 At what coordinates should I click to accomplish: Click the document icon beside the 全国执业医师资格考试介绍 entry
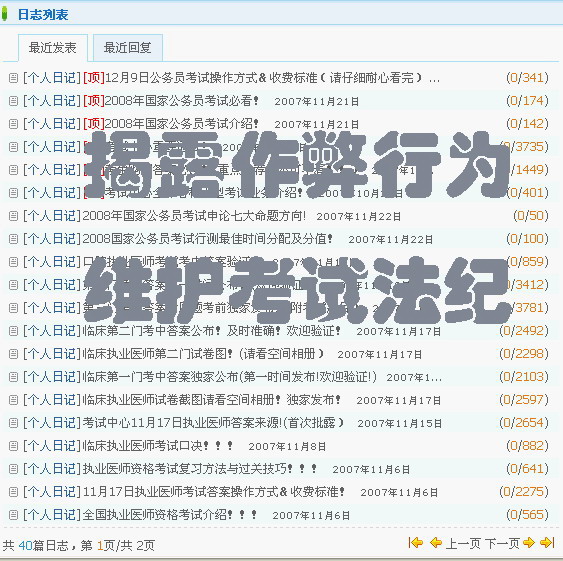(x=13, y=515)
